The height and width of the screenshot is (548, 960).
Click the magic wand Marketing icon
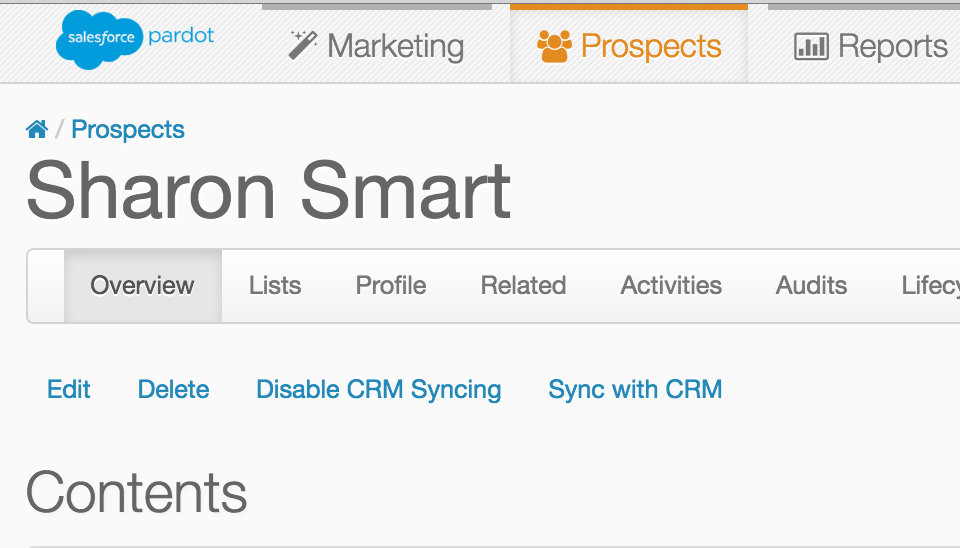[302, 45]
